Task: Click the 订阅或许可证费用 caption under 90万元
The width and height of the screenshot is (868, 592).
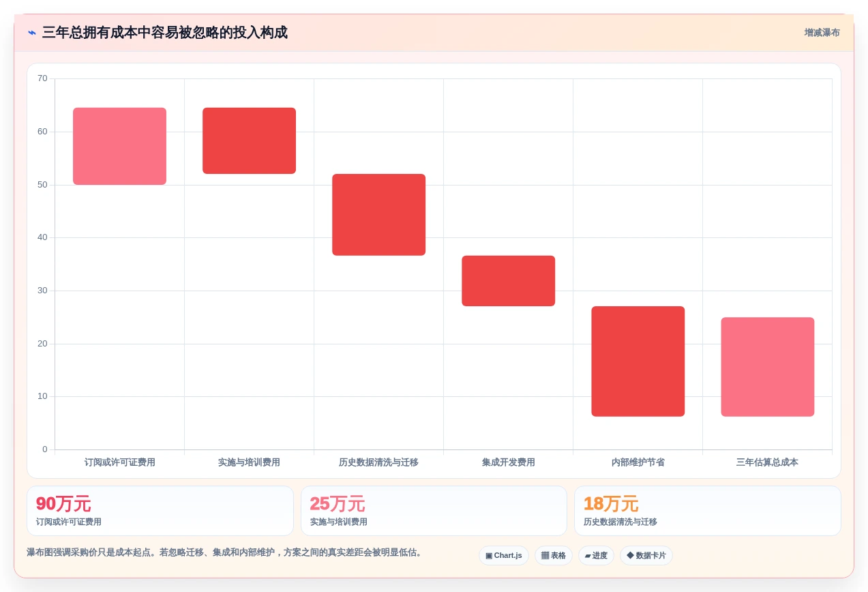Action: click(69, 522)
